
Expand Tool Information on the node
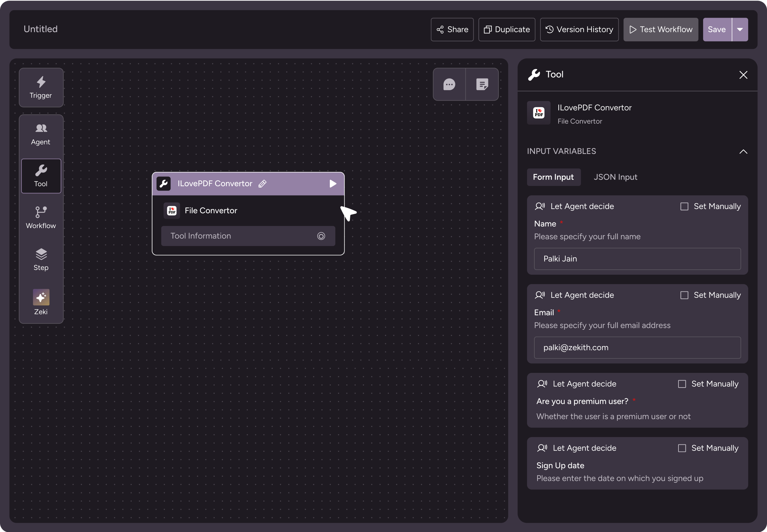point(321,236)
